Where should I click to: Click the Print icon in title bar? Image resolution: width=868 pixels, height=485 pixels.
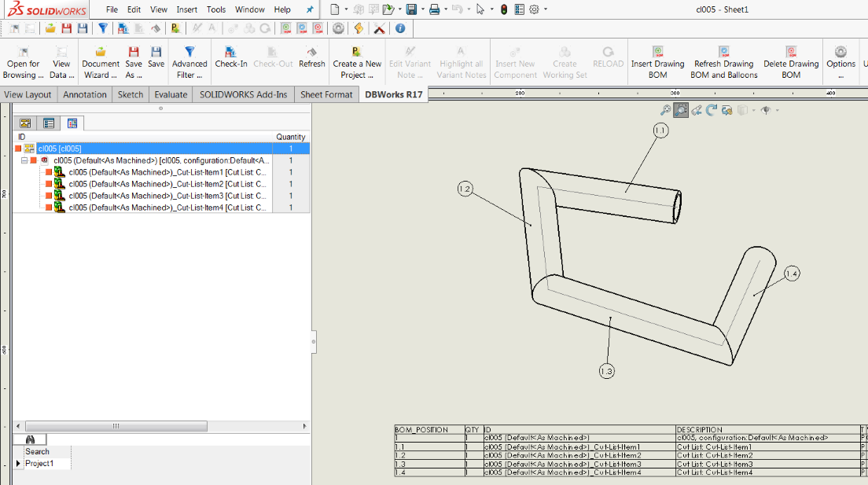435,9
